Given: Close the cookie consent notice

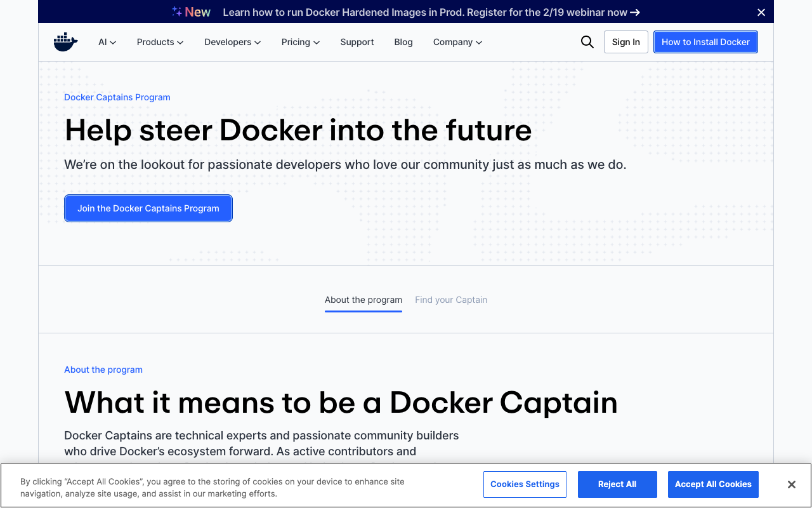Looking at the screenshot, I should tap(791, 484).
